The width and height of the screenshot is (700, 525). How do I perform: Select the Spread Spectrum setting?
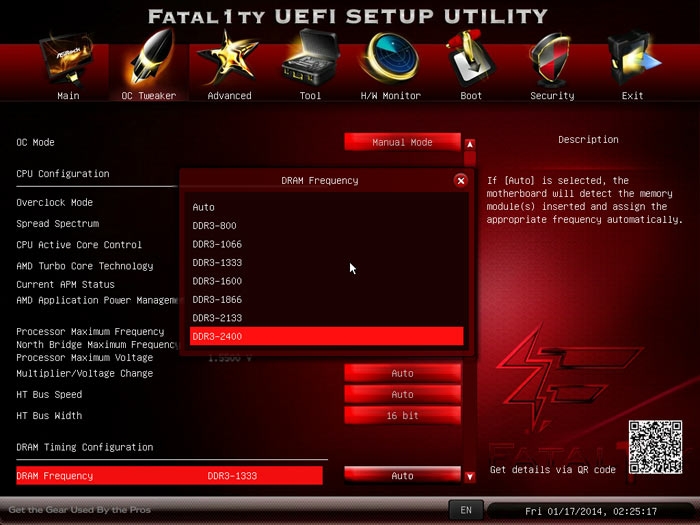58,224
